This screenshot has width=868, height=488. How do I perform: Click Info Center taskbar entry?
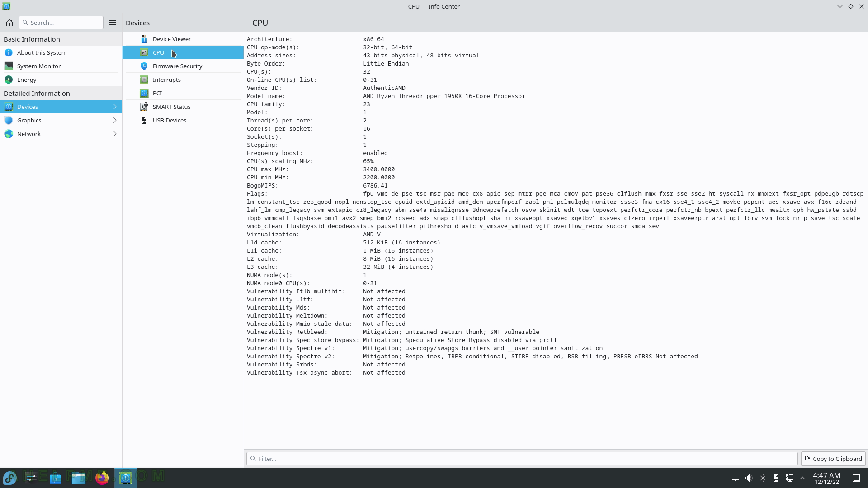coord(126,478)
